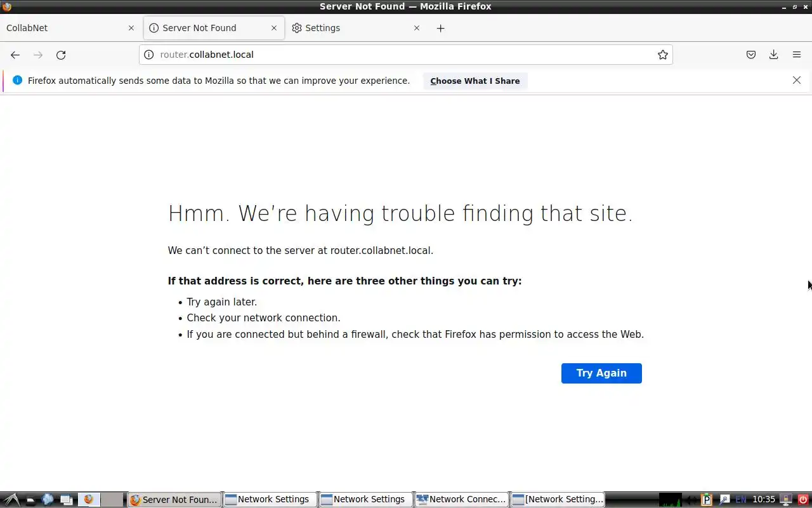Screen dimensions: 812x508
Task: Click the Try Again button
Action: coord(601,373)
